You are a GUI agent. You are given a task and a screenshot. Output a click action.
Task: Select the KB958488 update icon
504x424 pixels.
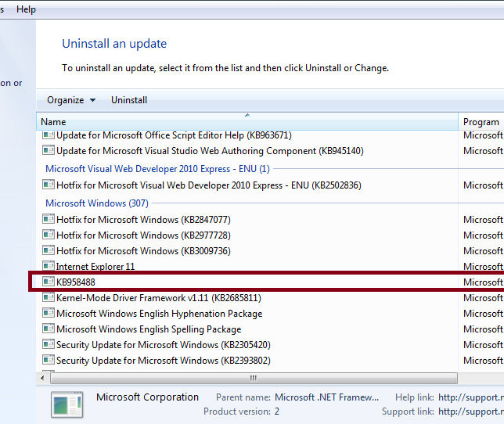(49, 282)
